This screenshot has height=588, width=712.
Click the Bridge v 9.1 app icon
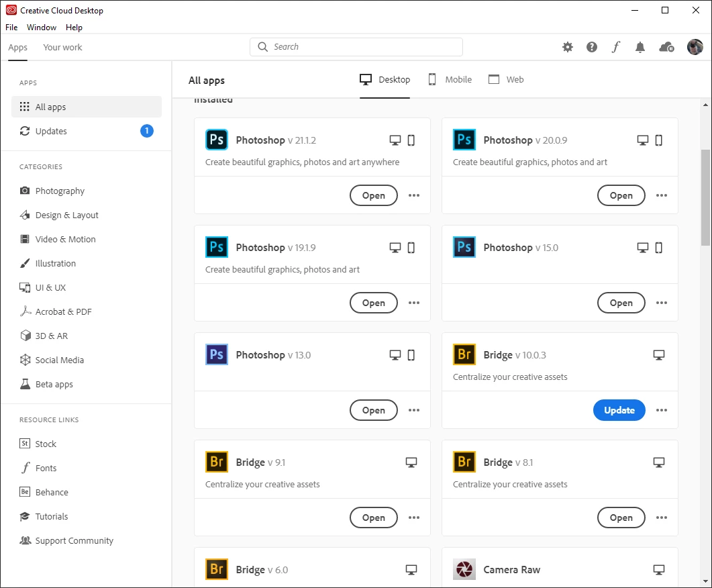click(x=217, y=462)
